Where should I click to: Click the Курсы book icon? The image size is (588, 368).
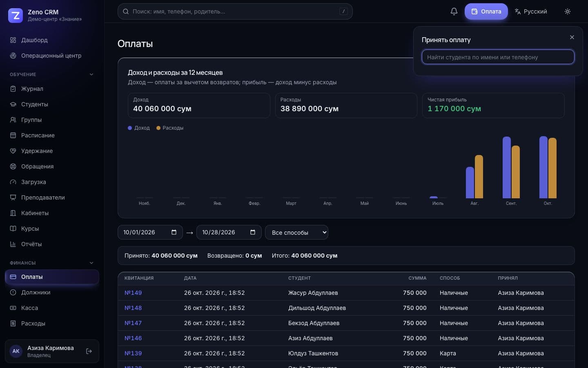13,229
